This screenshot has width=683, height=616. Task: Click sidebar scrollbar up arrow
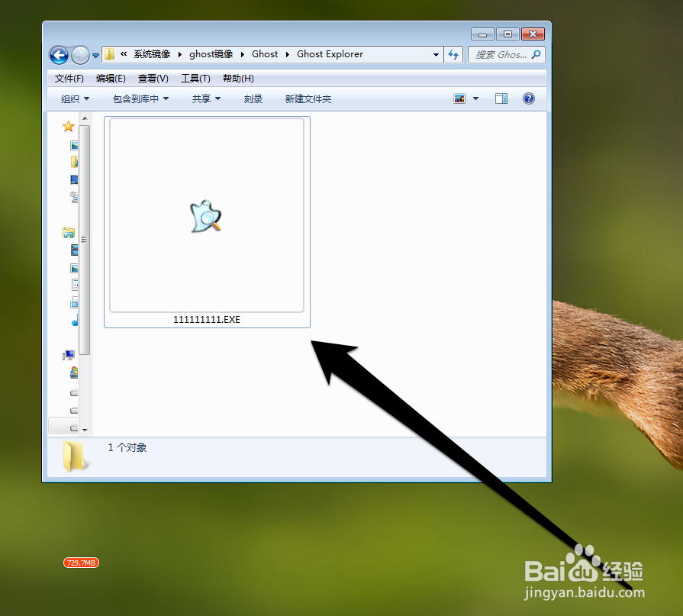(85, 118)
